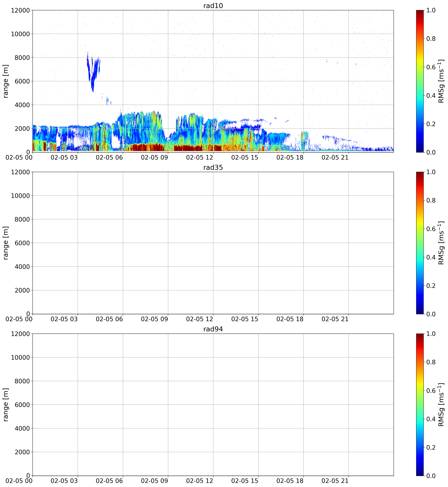The width and height of the screenshot is (448, 487).
Task: Click the '02-05 03' x-tick under rad10
Action: pyautogui.click(x=64, y=158)
